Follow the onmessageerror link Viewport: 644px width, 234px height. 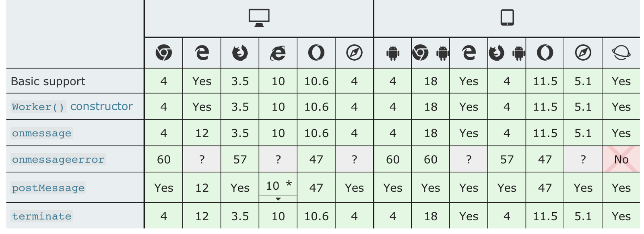pos(58,160)
